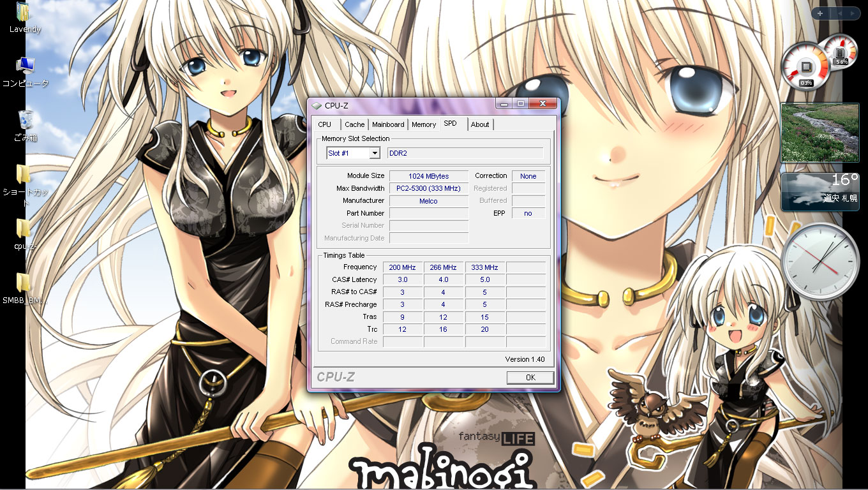Click the empty Part Number field
The height and width of the screenshot is (490, 868).
point(429,213)
